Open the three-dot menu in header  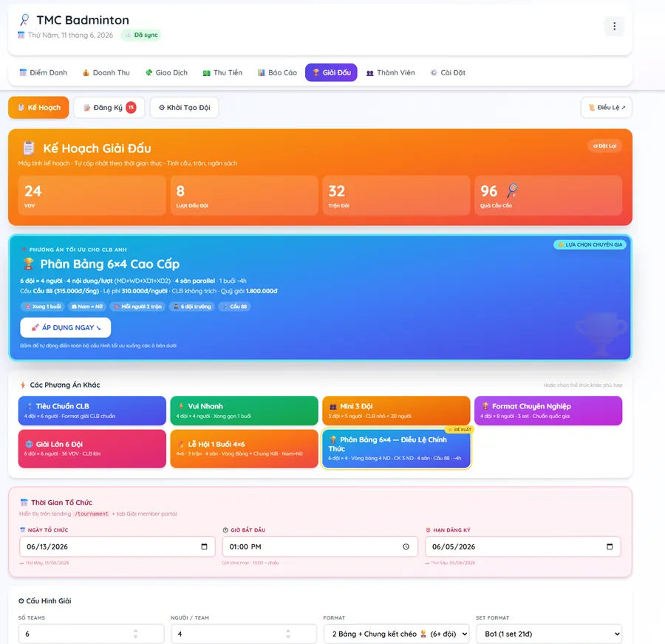coord(614,27)
